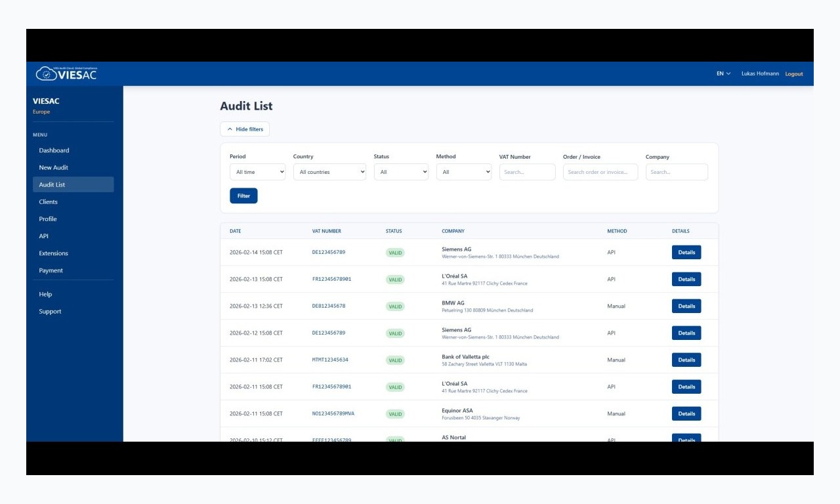This screenshot has height=504, width=840.
Task: Go to Dashboard in the sidebar
Action: pyautogui.click(x=73, y=150)
